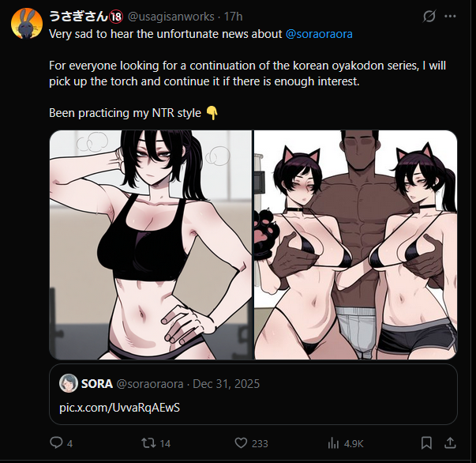The image size is (476, 463).
Task: Repost this post using the retweet icon
Action: (x=148, y=443)
